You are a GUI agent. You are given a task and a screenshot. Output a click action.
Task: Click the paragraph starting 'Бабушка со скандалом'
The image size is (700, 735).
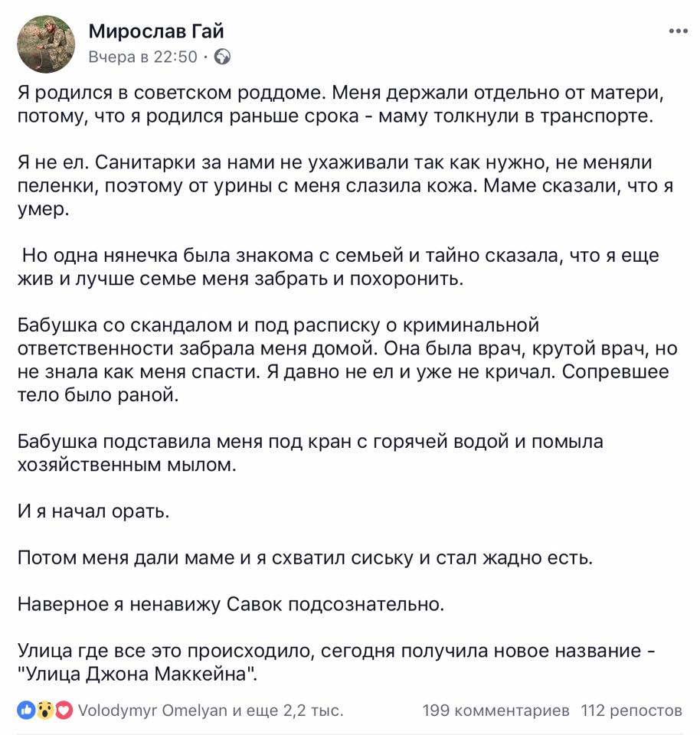[x=348, y=360]
